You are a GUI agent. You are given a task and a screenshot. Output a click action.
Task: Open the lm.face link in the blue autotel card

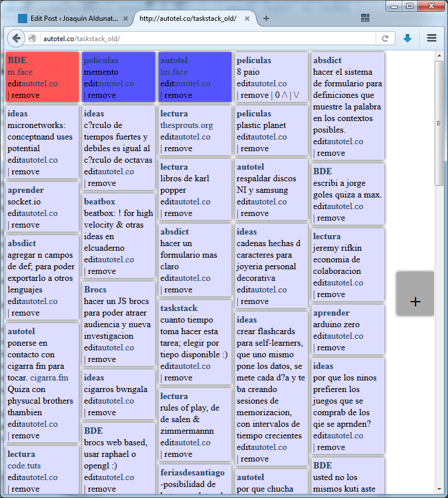[x=174, y=72]
